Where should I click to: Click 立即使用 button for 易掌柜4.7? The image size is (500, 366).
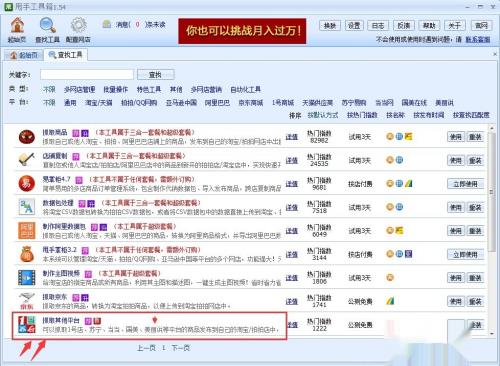(465, 184)
